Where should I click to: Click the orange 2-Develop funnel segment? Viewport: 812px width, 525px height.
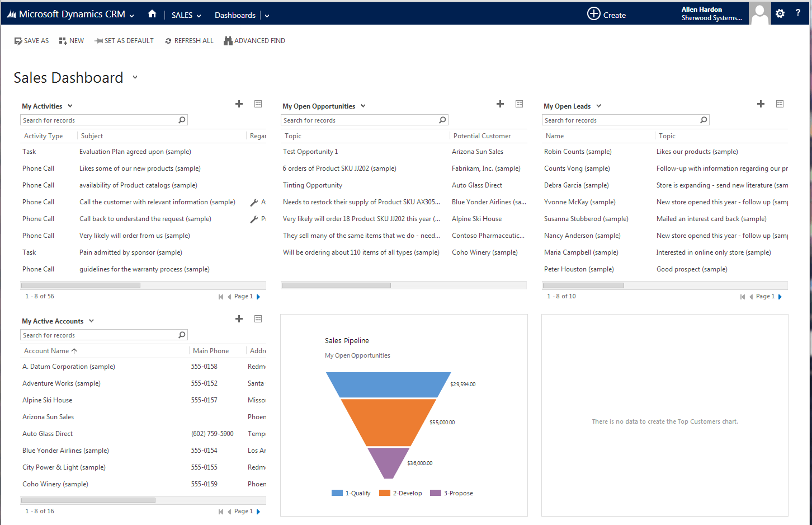coord(388,422)
